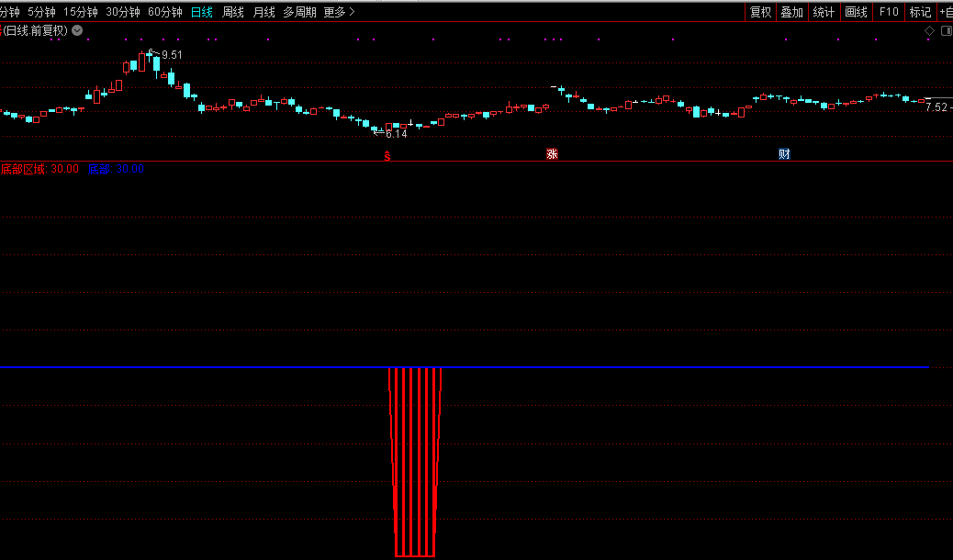
Task: Click the red 涨 event marker icon
Action: [552, 154]
